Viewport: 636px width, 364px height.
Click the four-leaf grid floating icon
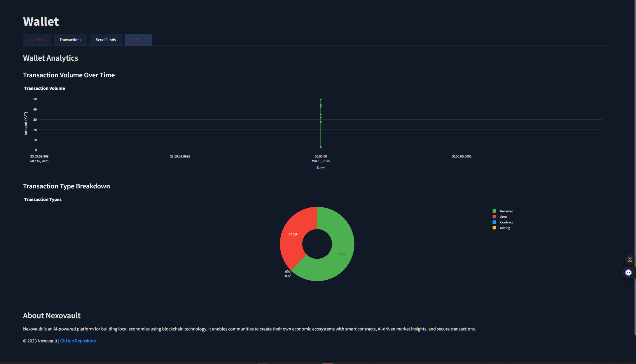coord(630,260)
